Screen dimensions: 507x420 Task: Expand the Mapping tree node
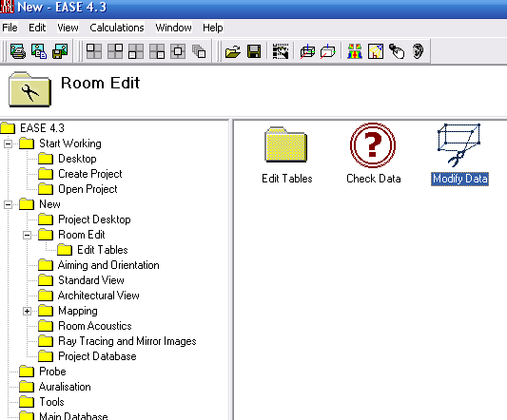28,311
